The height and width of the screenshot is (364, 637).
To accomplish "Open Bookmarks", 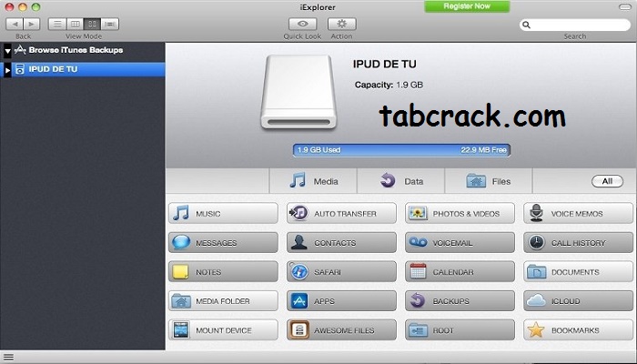I will coord(578,329).
